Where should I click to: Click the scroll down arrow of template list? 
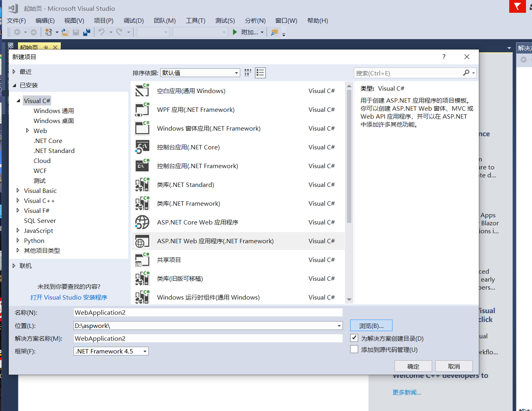coord(349,300)
